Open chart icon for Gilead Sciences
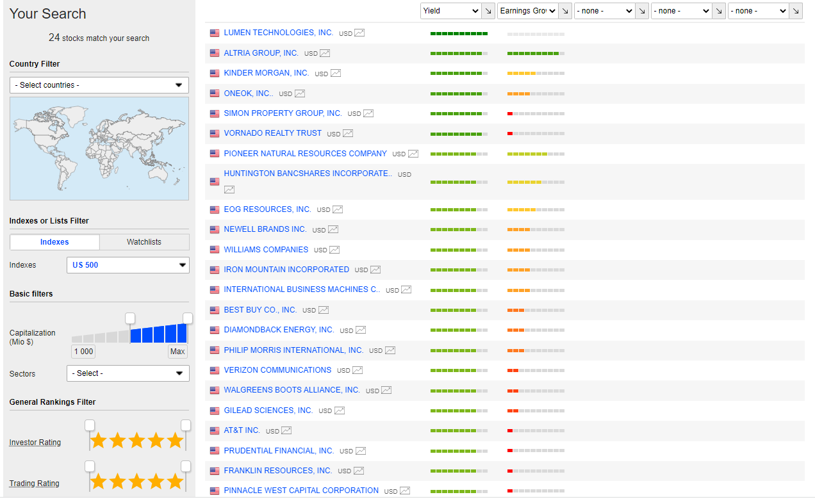 [340, 411]
